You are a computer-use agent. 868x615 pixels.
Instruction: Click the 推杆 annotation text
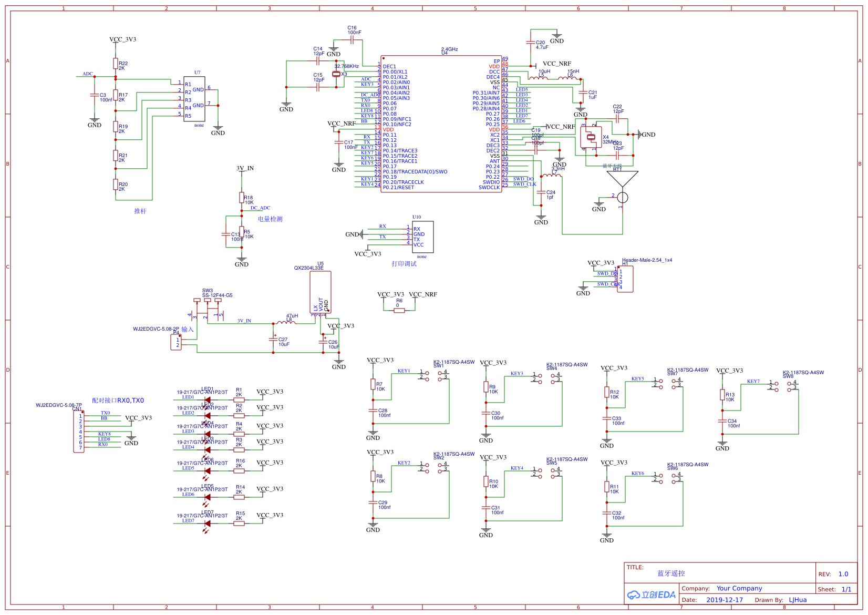click(140, 211)
